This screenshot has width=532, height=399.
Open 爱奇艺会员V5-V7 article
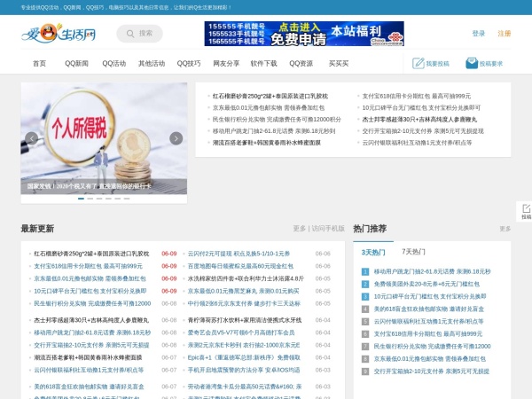[241, 332]
